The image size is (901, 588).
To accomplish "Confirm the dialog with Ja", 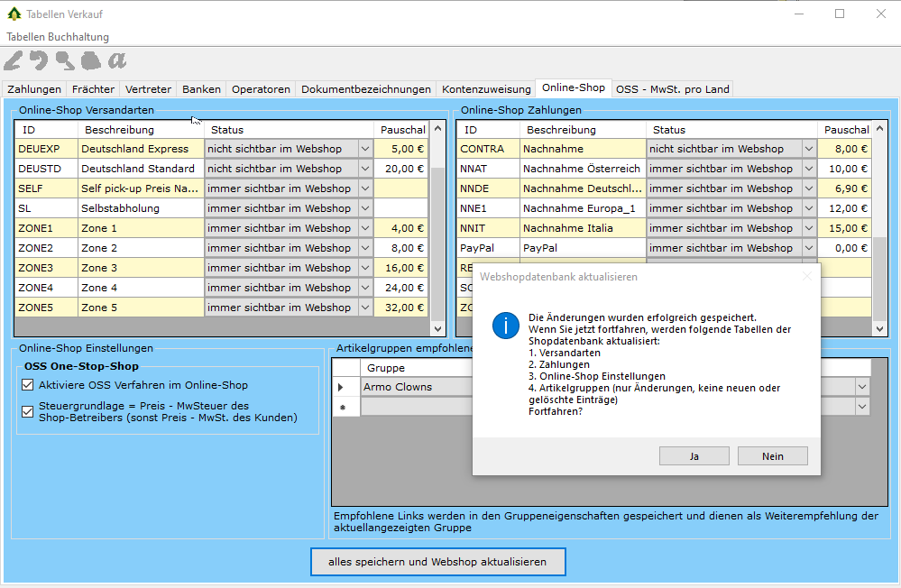I will (x=694, y=456).
